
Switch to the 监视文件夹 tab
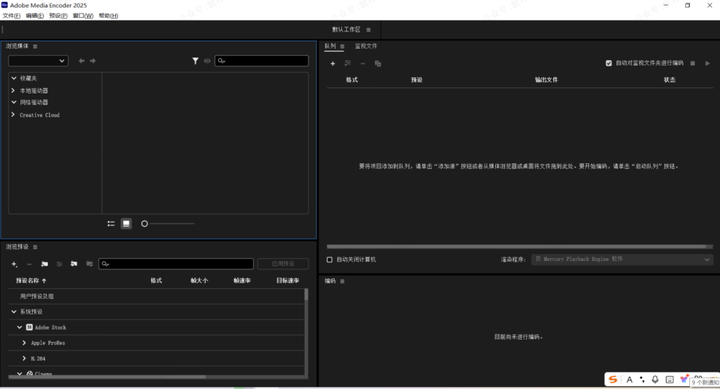coord(366,46)
